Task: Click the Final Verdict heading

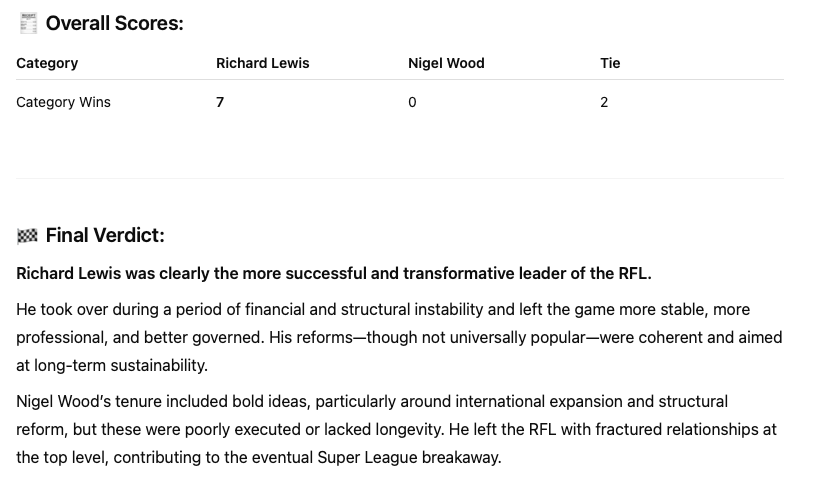Action: click(x=105, y=235)
